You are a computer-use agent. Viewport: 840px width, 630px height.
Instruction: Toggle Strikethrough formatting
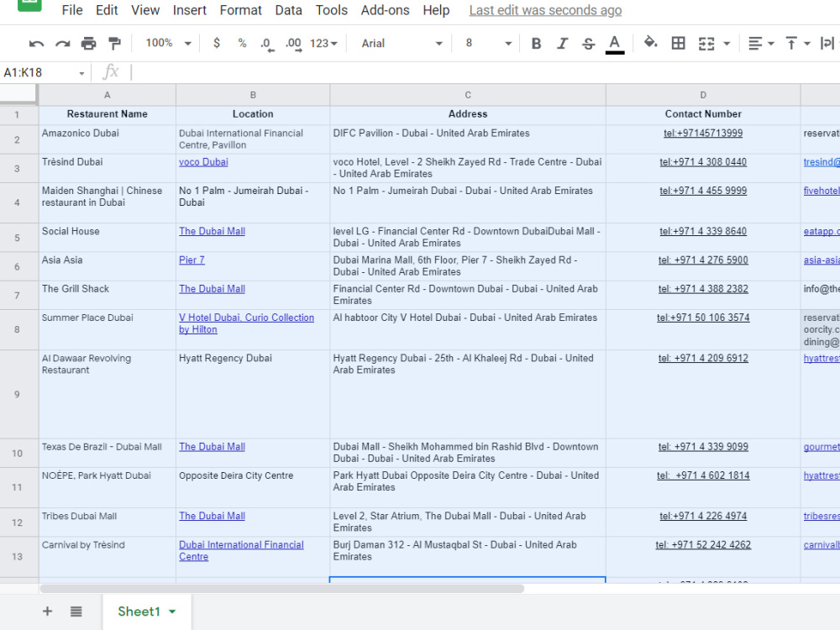588,44
